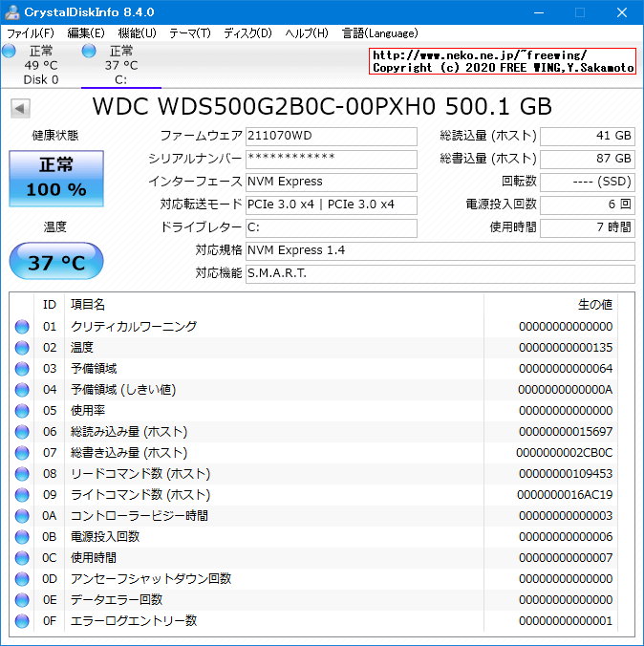Minimize the CrystalDiskInfo window
644x646 pixels.
[x=539, y=12]
